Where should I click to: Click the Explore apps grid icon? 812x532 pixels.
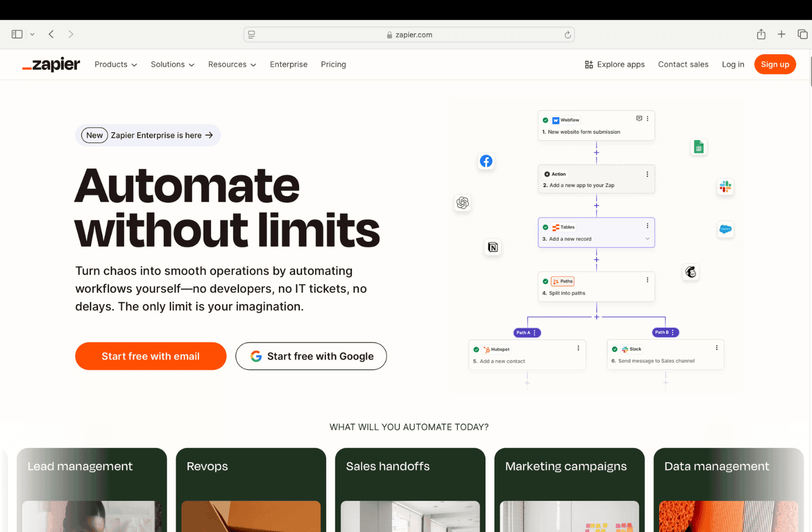pos(588,64)
